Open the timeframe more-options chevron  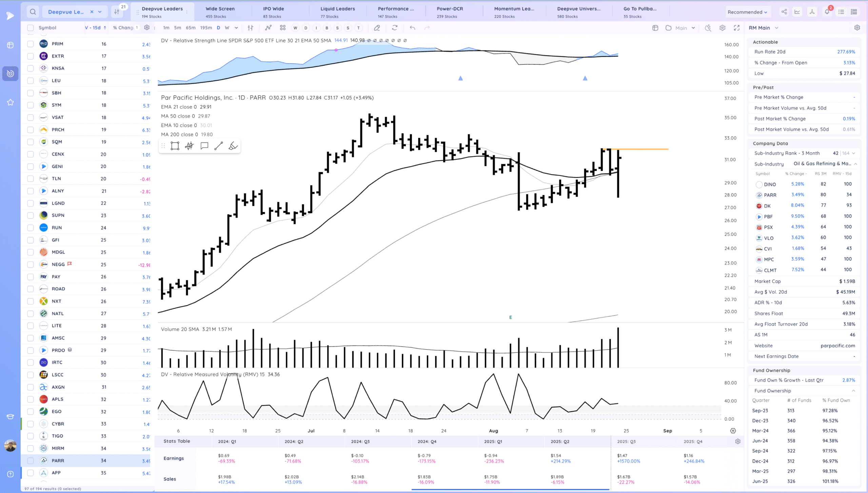pyautogui.click(x=236, y=28)
